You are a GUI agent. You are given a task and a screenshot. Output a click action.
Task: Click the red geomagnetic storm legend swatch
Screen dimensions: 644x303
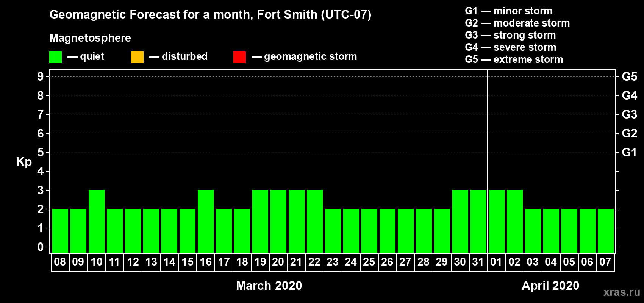239,57
